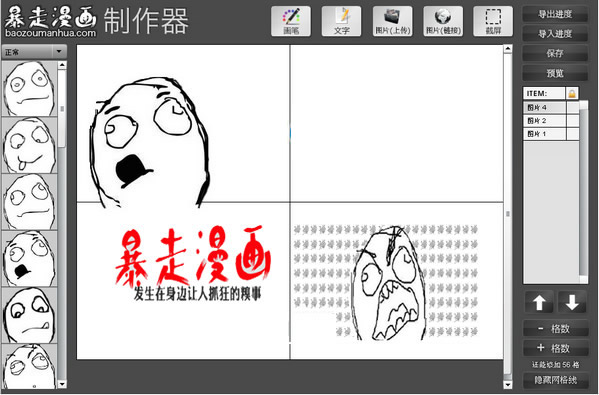Pick the tongue-out face thumbnail
This screenshot has width=599, height=395.
pyautogui.click(x=29, y=145)
